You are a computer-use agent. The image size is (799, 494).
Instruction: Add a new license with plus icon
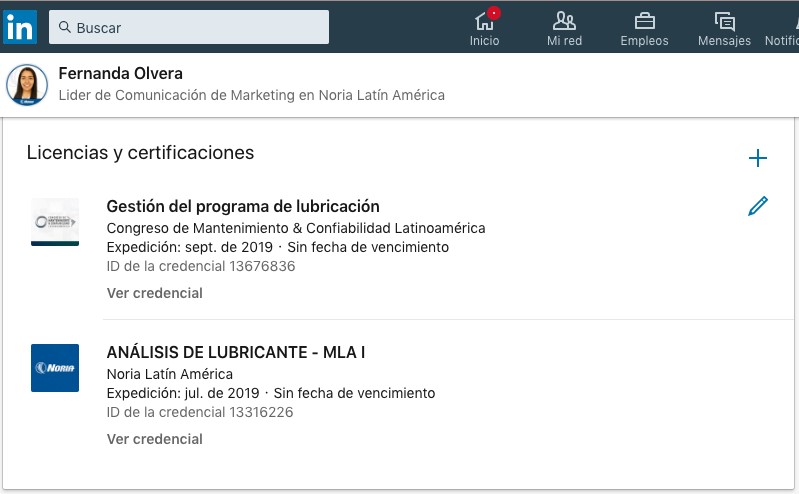(x=758, y=158)
